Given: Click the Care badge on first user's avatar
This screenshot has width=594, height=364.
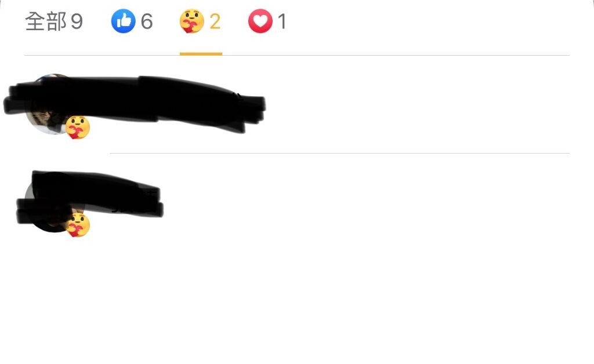Looking at the screenshot, I should tap(78, 128).
